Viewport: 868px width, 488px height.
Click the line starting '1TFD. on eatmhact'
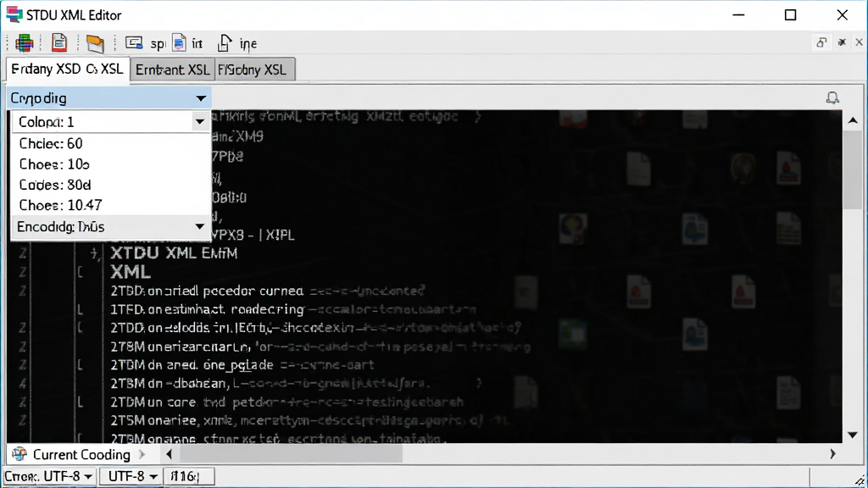[293, 309]
